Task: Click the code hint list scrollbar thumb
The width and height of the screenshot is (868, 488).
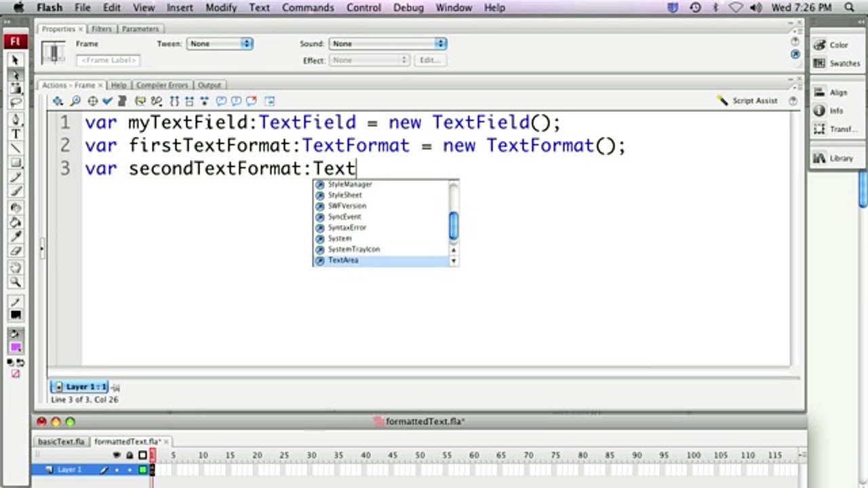Action: click(x=454, y=225)
